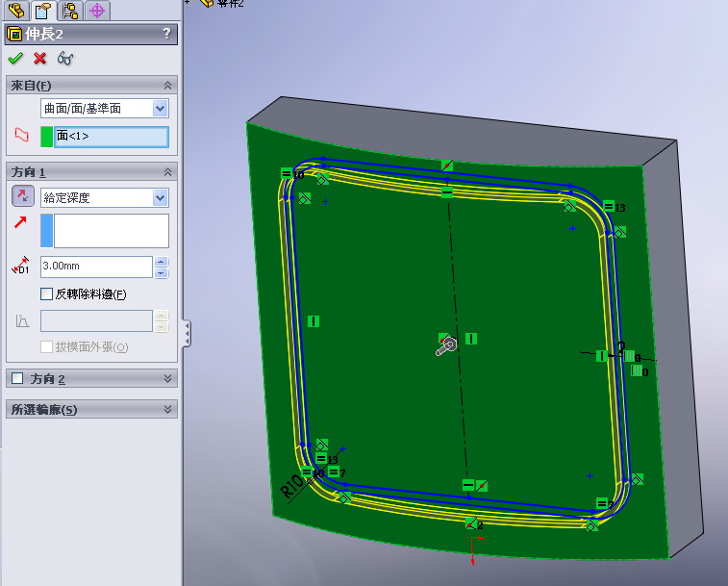Click the 3.00mm depth field
This screenshot has width=728, height=586.
coord(96,267)
